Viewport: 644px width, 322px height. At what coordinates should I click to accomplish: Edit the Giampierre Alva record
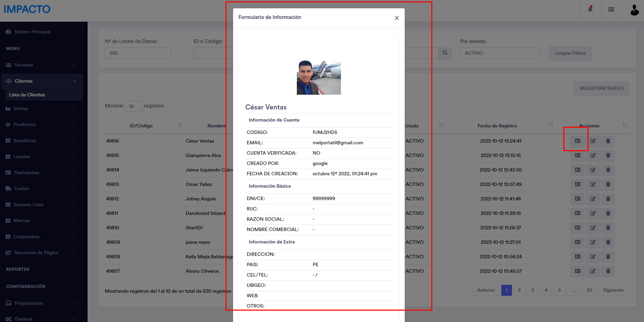(593, 155)
